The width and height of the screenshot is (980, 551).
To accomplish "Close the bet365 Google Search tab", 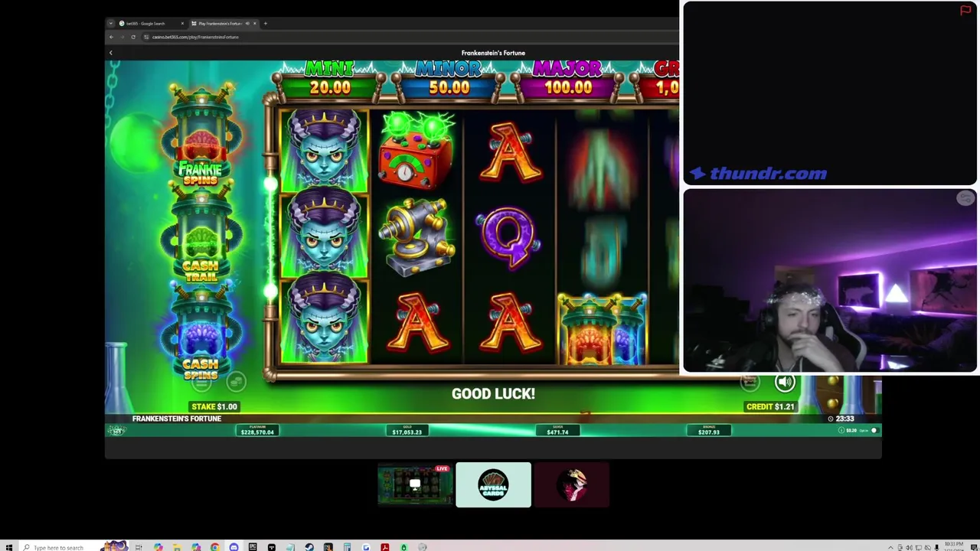I will point(182,23).
